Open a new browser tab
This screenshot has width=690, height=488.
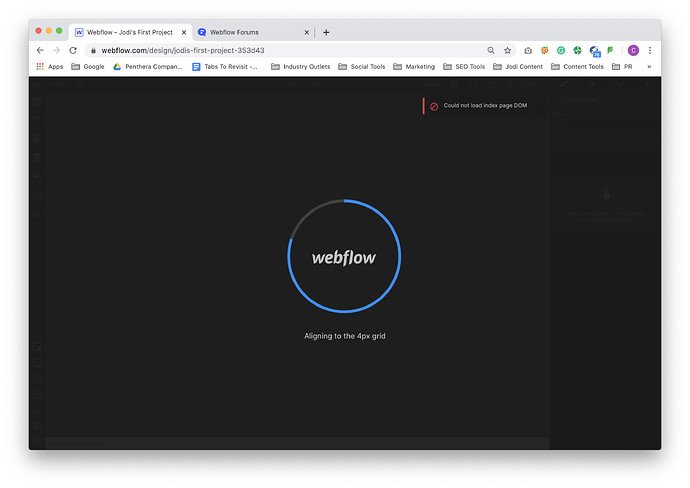[x=326, y=32]
